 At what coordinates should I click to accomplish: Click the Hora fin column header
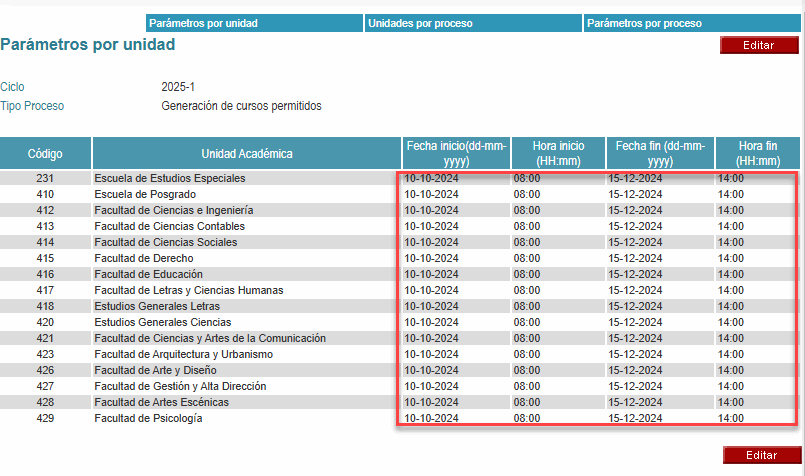click(x=758, y=153)
